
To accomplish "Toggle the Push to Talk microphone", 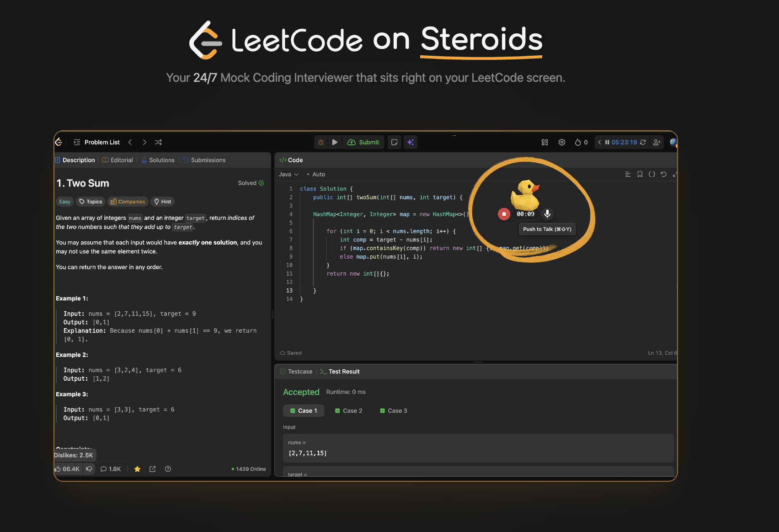I will point(547,214).
